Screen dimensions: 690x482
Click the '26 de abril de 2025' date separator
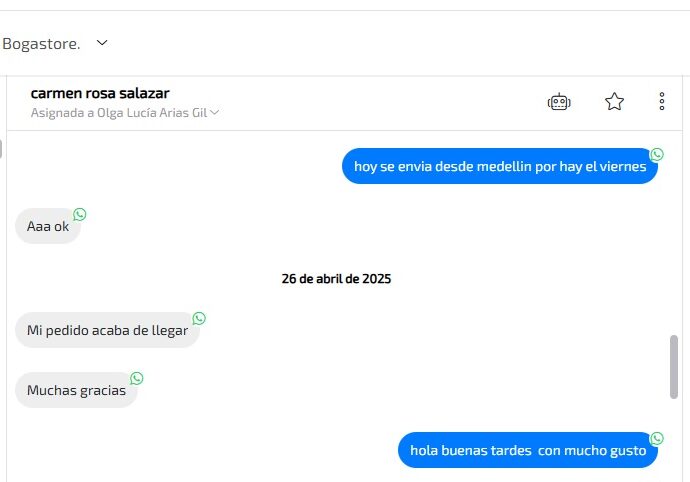tap(336, 279)
